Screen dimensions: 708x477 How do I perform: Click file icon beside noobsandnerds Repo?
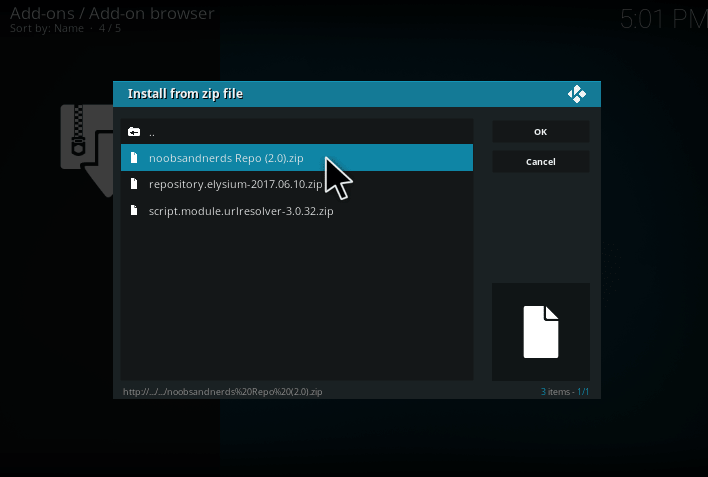[134, 158]
